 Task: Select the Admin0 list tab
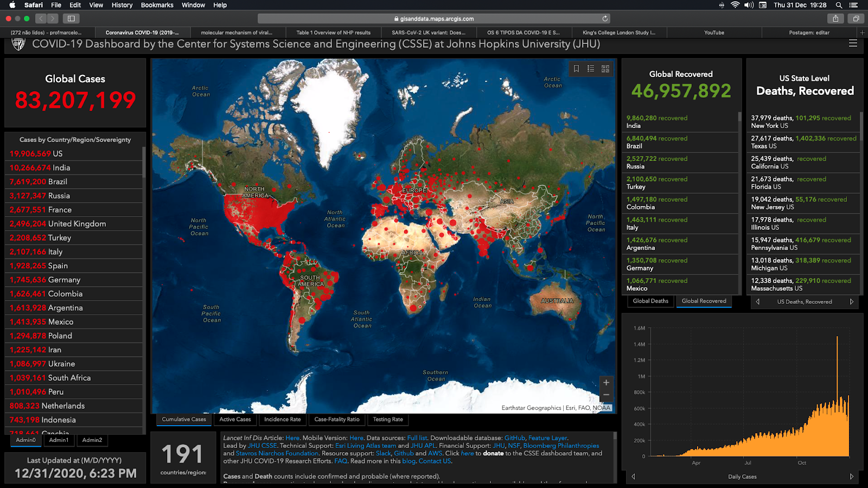point(26,440)
